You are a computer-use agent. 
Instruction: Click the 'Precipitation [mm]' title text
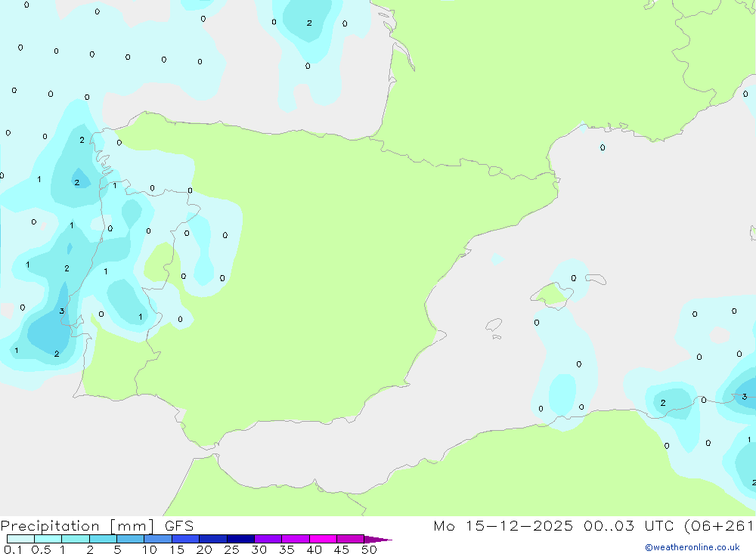pyautogui.click(x=78, y=526)
